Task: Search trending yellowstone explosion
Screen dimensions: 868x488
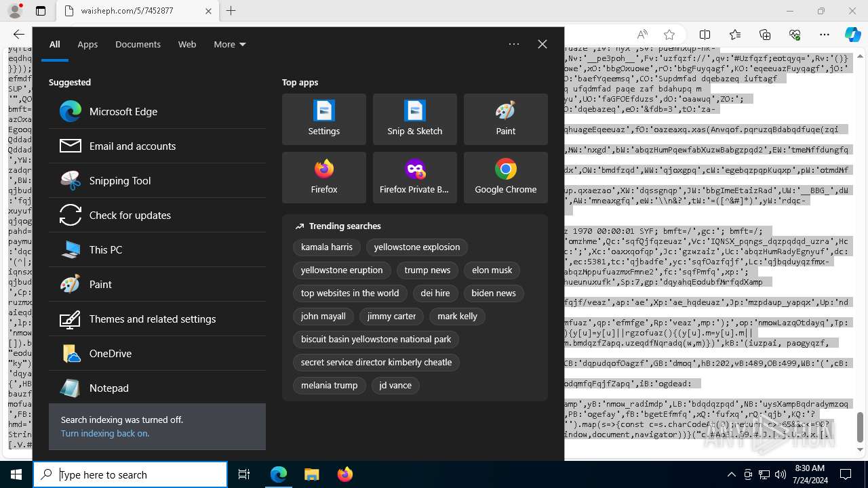Action: pyautogui.click(x=417, y=247)
